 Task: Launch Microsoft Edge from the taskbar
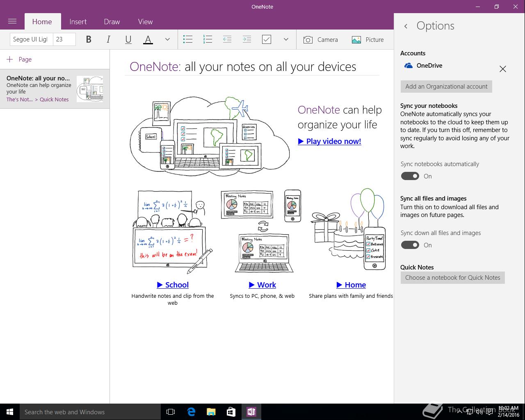[191, 412]
